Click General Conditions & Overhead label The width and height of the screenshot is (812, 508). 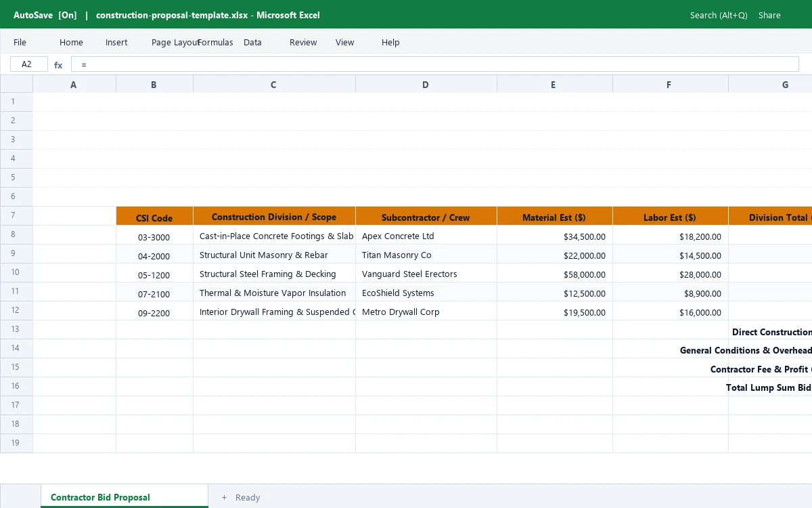click(746, 350)
